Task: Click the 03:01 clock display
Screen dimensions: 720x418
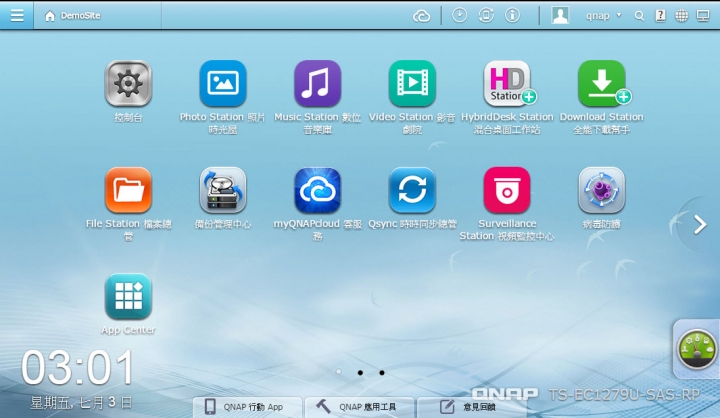Action: tap(77, 367)
